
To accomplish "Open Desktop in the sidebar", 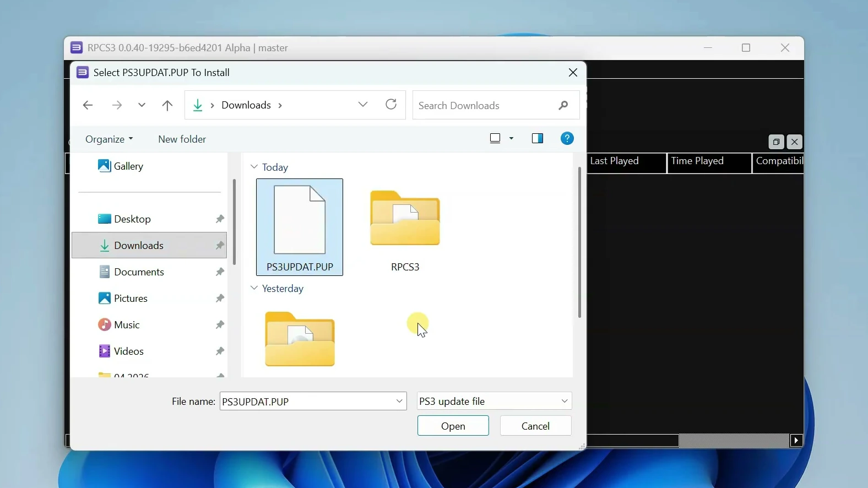I will 149,219.
